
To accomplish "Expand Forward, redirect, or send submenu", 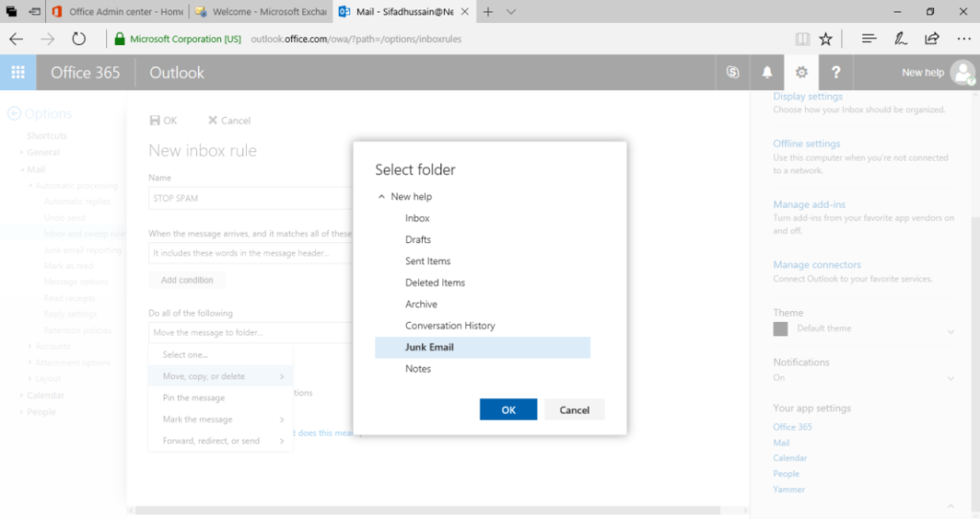I will click(221, 440).
